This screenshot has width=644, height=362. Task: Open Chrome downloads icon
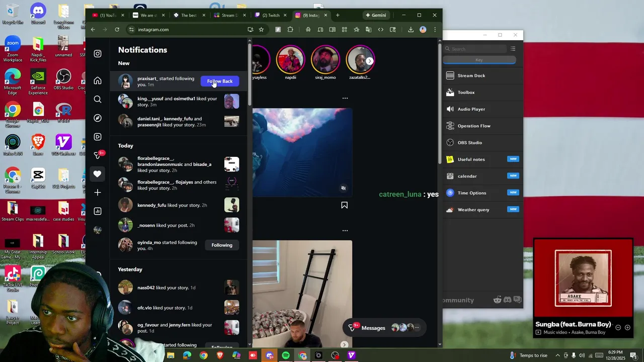click(x=411, y=30)
